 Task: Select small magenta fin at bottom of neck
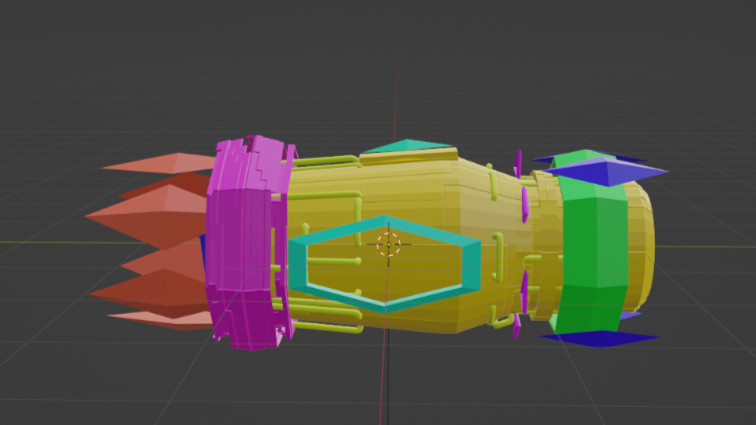[x=517, y=327]
